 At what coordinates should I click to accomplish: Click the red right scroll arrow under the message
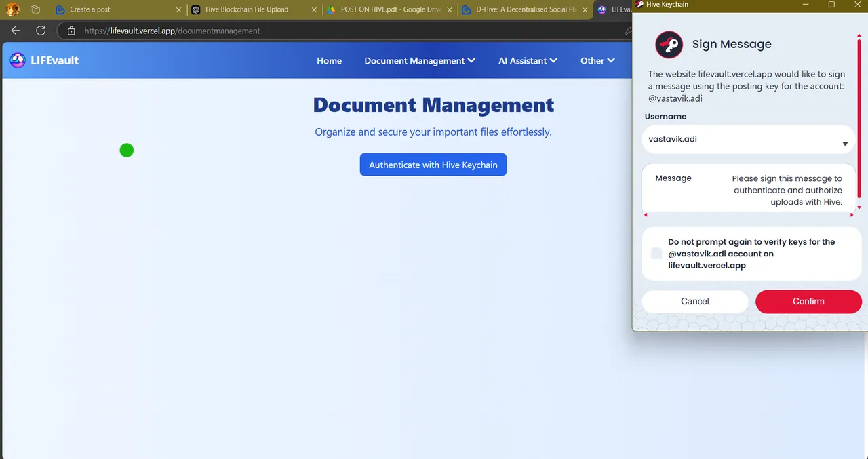coord(852,215)
